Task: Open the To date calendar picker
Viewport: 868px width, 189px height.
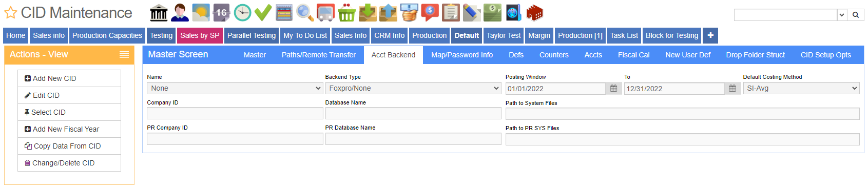Action: click(x=732, y=89)
